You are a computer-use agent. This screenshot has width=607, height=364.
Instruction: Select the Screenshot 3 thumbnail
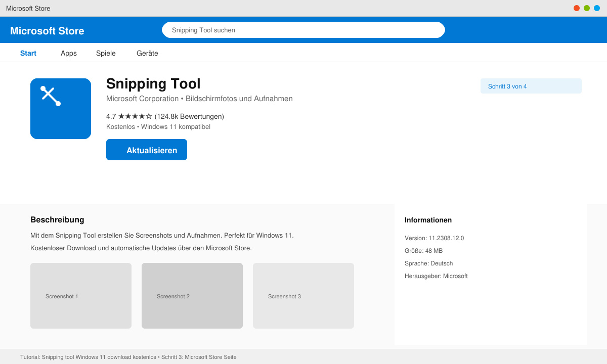click(x=303, y=296)
